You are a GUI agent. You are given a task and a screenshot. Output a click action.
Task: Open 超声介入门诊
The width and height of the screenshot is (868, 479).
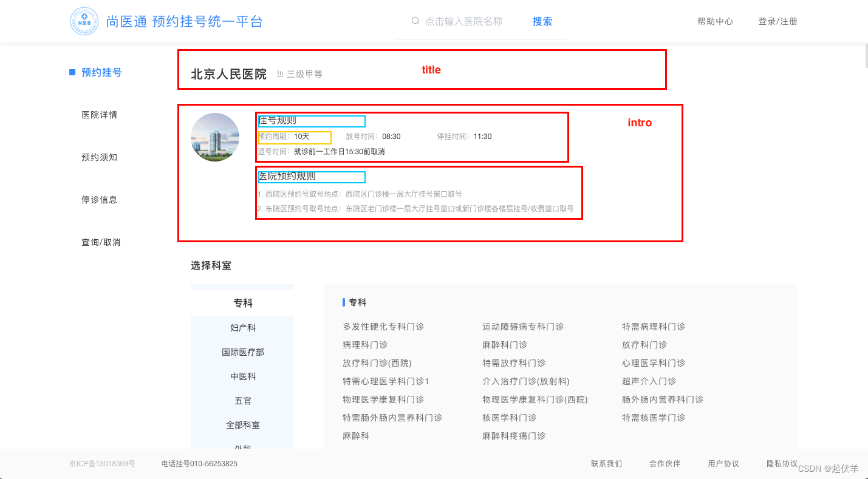[x=649, y=381]
